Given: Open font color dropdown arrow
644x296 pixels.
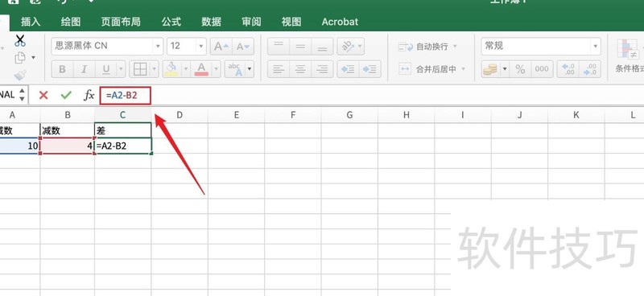Looking at the screenshot, I should pyautogui.click(x=217, y=69).
